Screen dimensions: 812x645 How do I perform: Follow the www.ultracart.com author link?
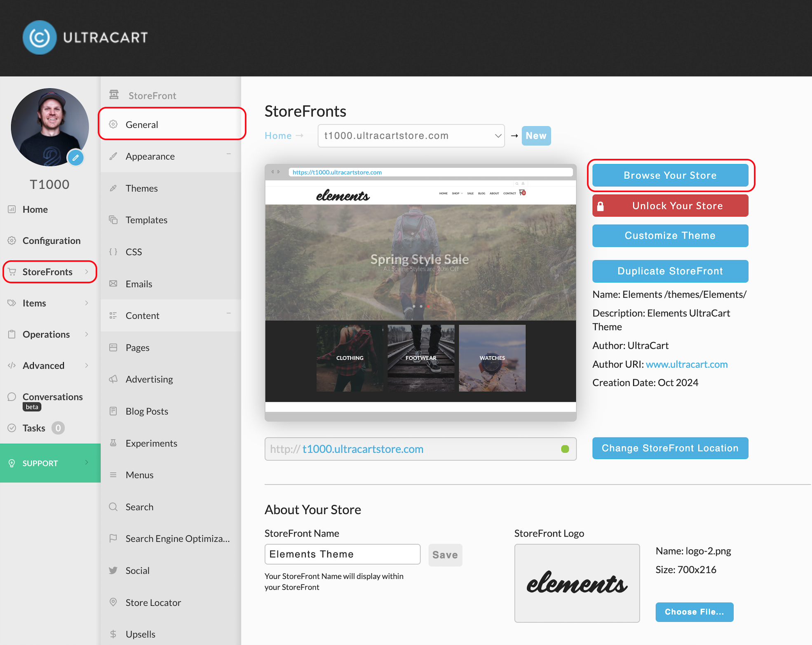[687, 364]
